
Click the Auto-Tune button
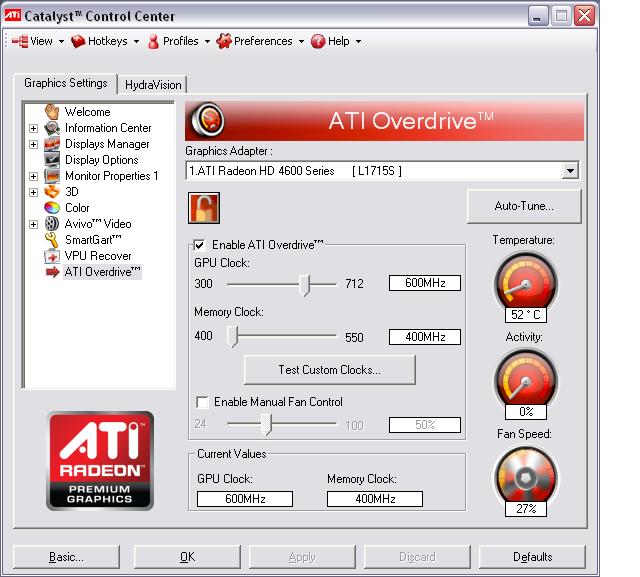point(523,206)
